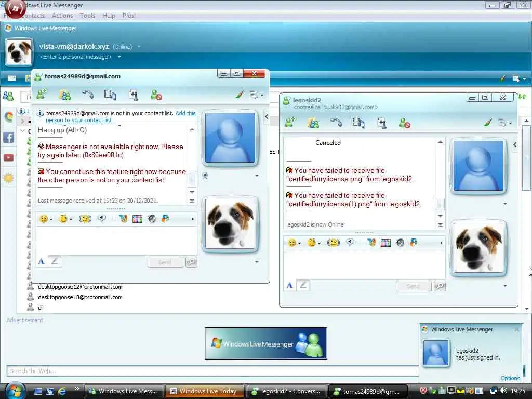Screen dimensions: 532x399
Task: Open share files icon in legoskid2 window
Action: (x=313, y=123)
